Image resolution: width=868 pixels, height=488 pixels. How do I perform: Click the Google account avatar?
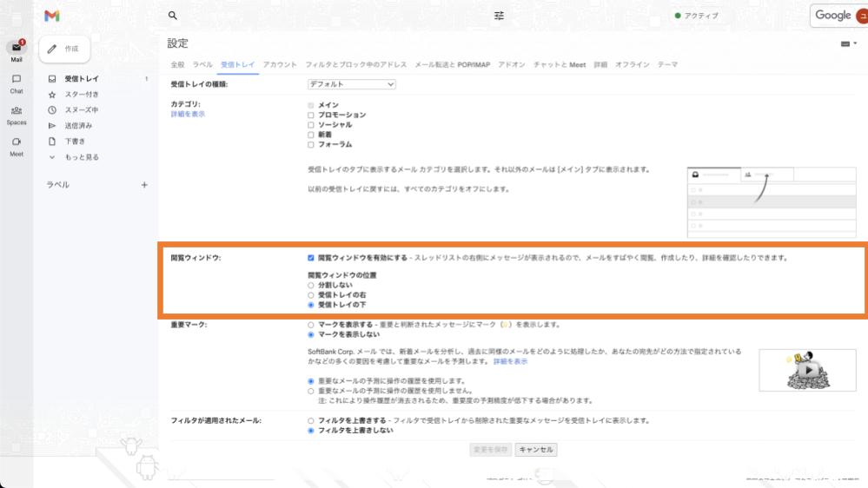[x=862, y=16]
